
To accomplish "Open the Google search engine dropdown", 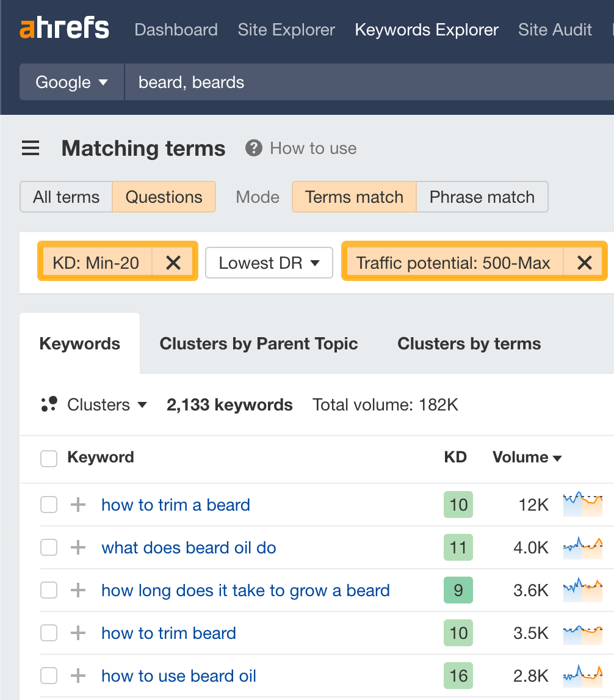I will tap(71, 81).
